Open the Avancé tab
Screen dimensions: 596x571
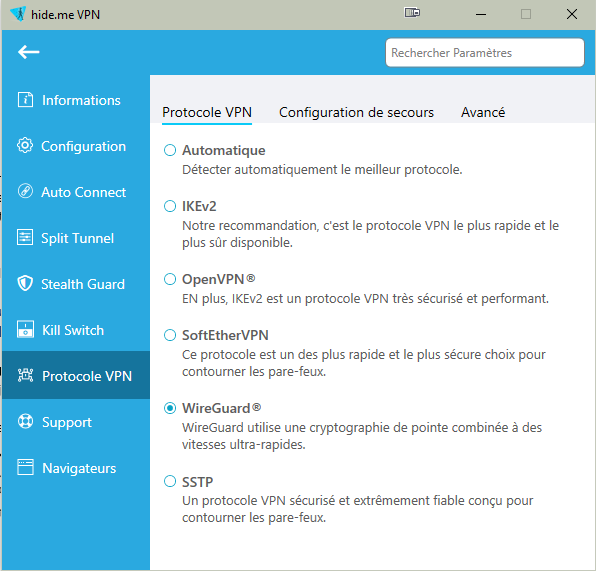pos(483,113)
